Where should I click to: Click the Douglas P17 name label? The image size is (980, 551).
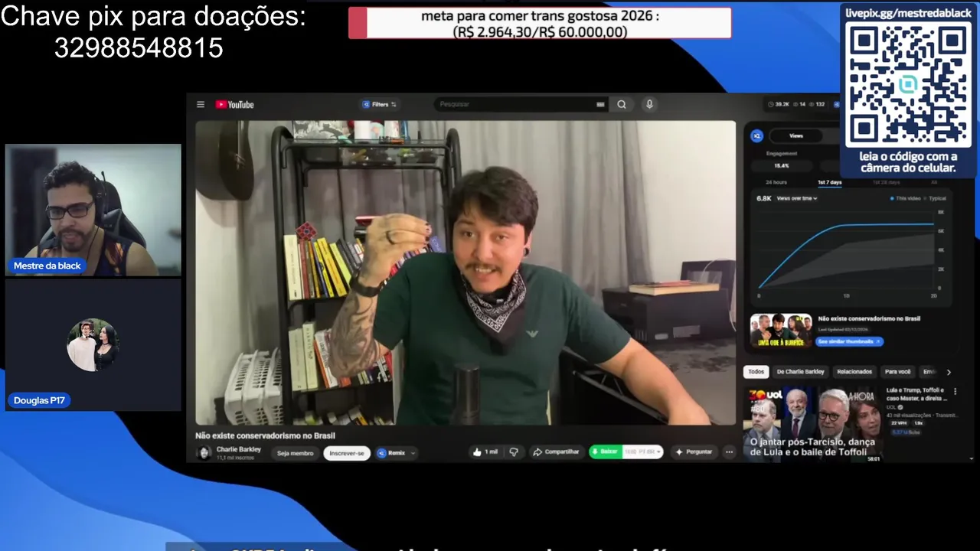pos(40,400)
